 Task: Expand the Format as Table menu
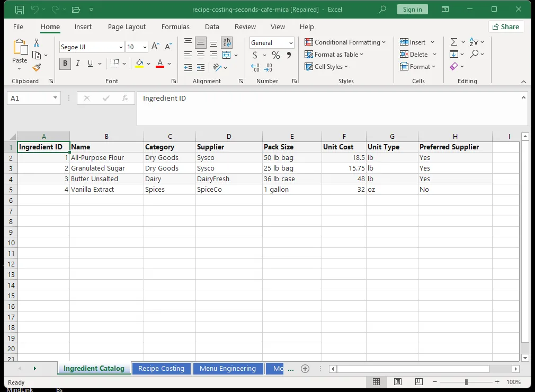tap(334, 54)
